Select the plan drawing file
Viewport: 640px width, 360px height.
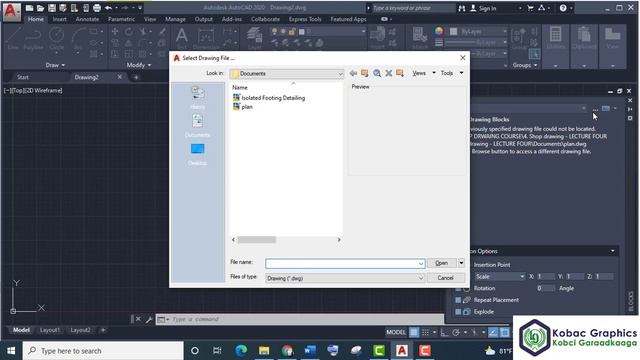point(242,107)
